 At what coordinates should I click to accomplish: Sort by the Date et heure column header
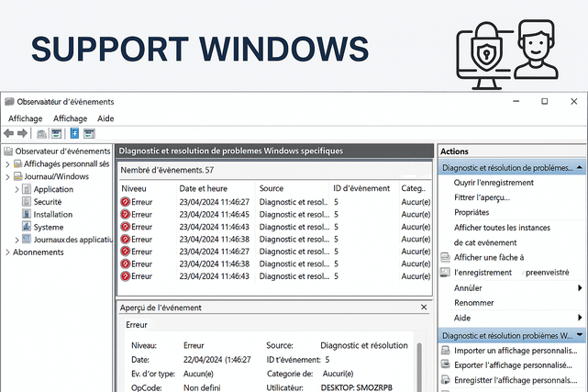pyautogui.click(x=204, y=188)
